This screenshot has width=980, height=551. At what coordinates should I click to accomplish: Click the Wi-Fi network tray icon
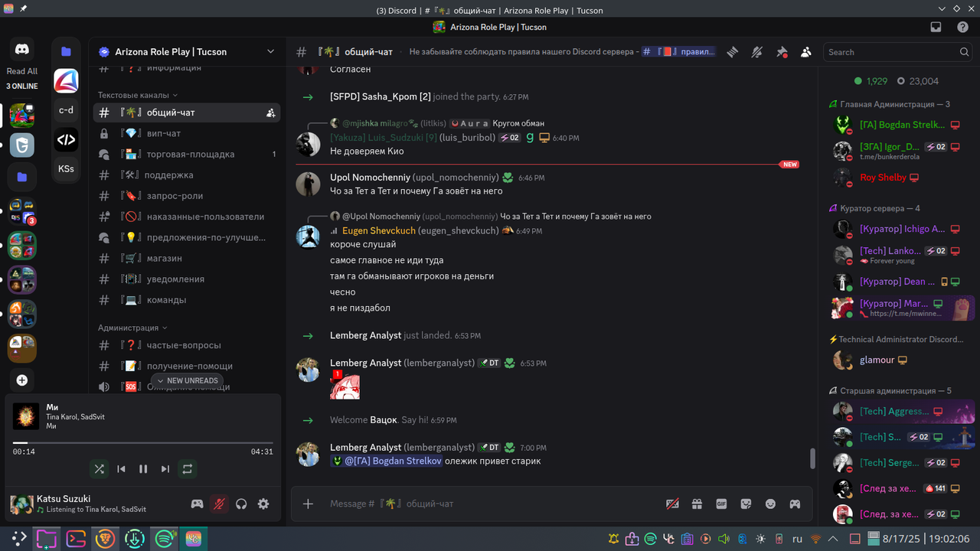[x=816, y=539]
